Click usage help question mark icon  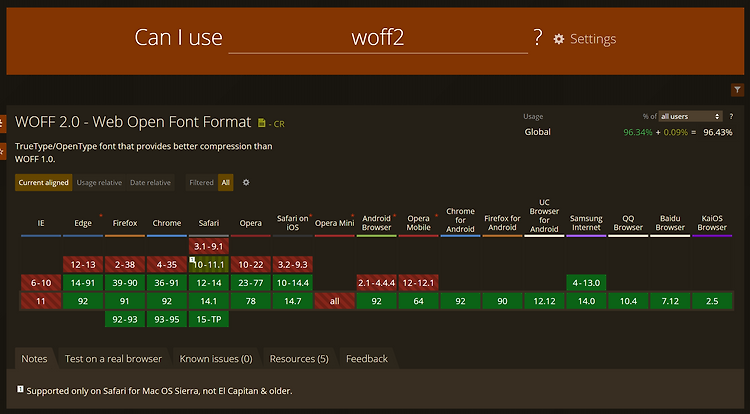(x=731, y=116)
